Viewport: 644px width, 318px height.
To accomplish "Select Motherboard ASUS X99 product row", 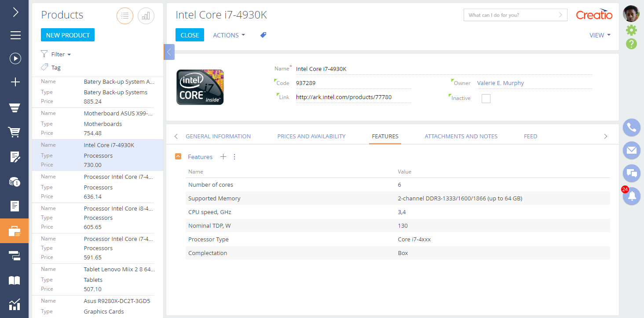I will coord(97,123).
